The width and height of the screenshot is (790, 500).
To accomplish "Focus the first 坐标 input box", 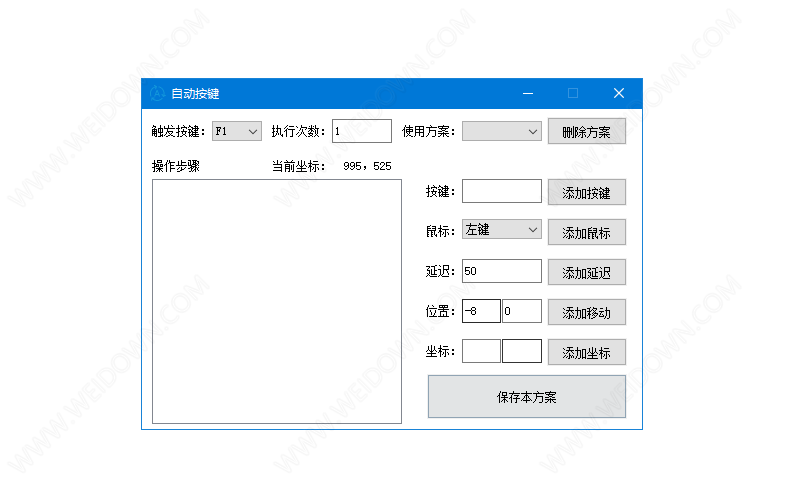I will tap(481, 351).
